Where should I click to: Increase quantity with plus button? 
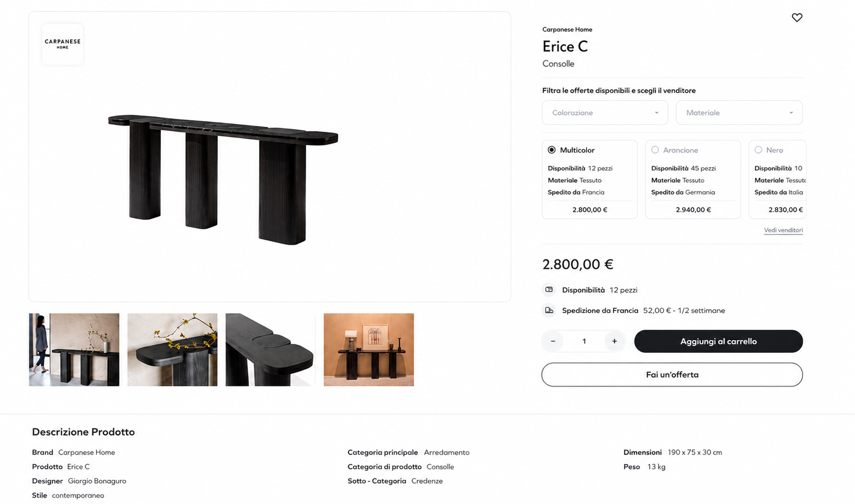tap(614, 341)
